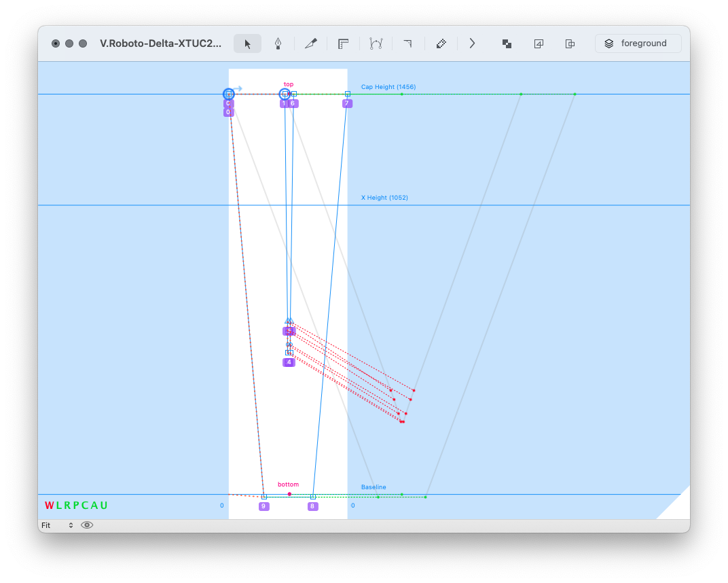
Task: Click the V.Roboto-Delta window title
Action: tap(160, 43)
